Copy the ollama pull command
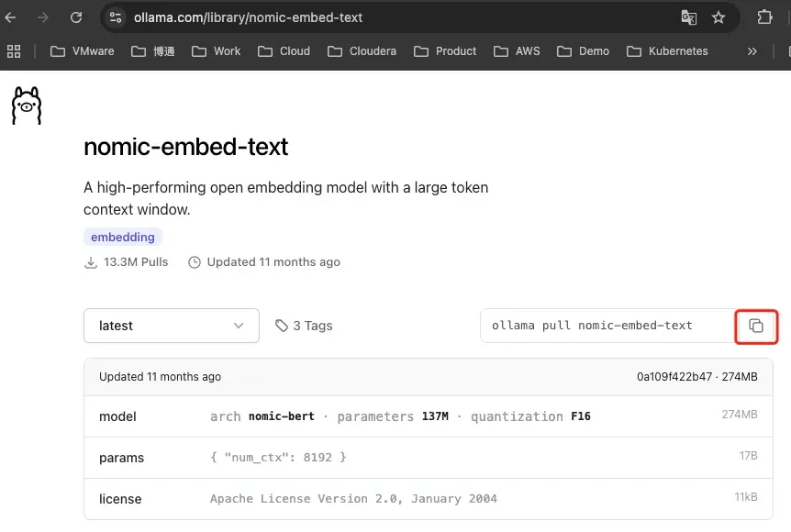Screen dimensions: 791x532 tap(756, 327)
